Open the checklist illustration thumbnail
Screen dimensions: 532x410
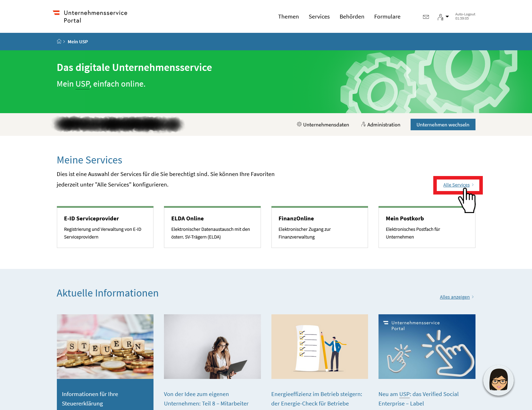320,346
